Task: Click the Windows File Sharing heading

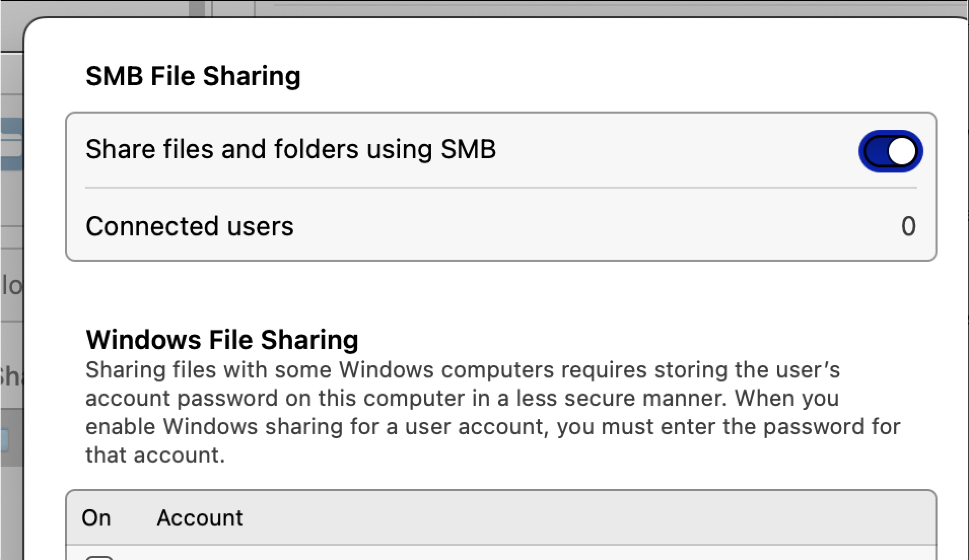Action: click(x=222, y=340)
